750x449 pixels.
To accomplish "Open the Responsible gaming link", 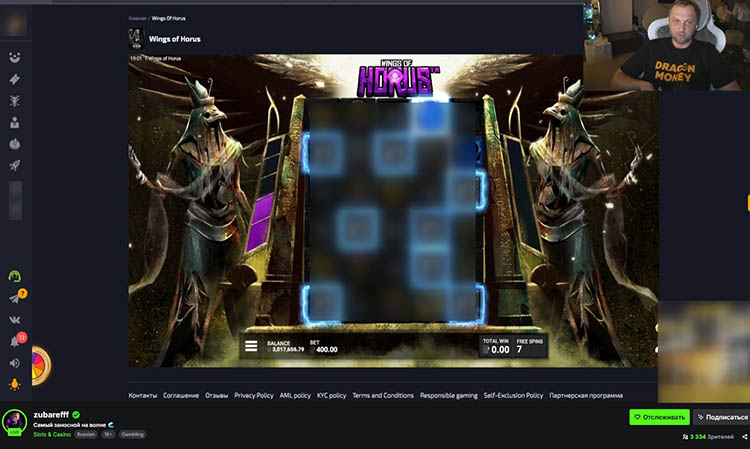I will pyautogui.click(x=449, y=395).
